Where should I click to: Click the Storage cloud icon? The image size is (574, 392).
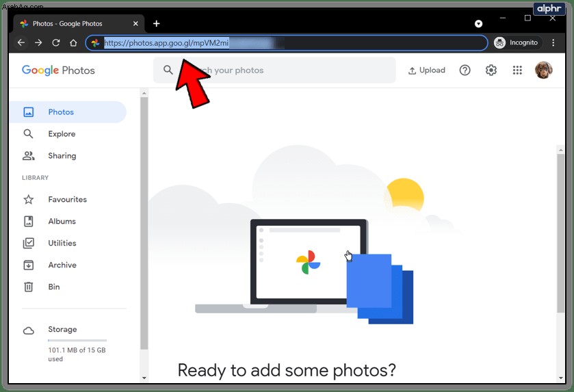point(29,331)
